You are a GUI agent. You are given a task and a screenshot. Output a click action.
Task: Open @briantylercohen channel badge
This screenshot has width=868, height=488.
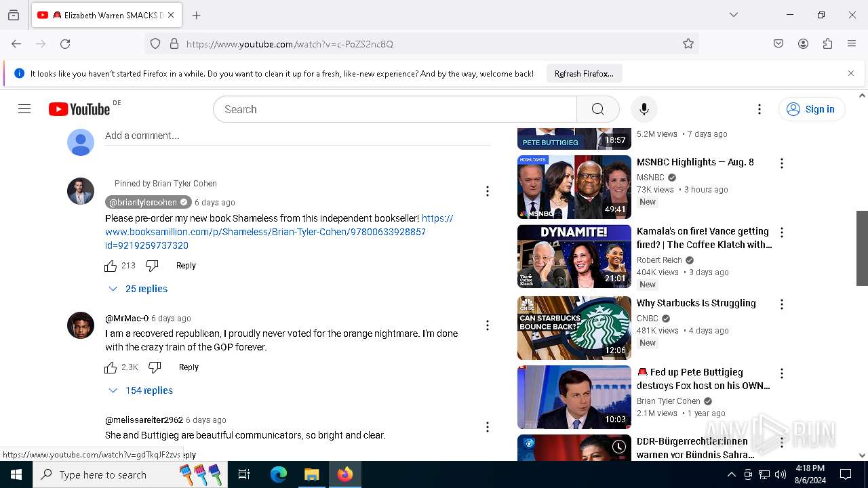[148, 202]
